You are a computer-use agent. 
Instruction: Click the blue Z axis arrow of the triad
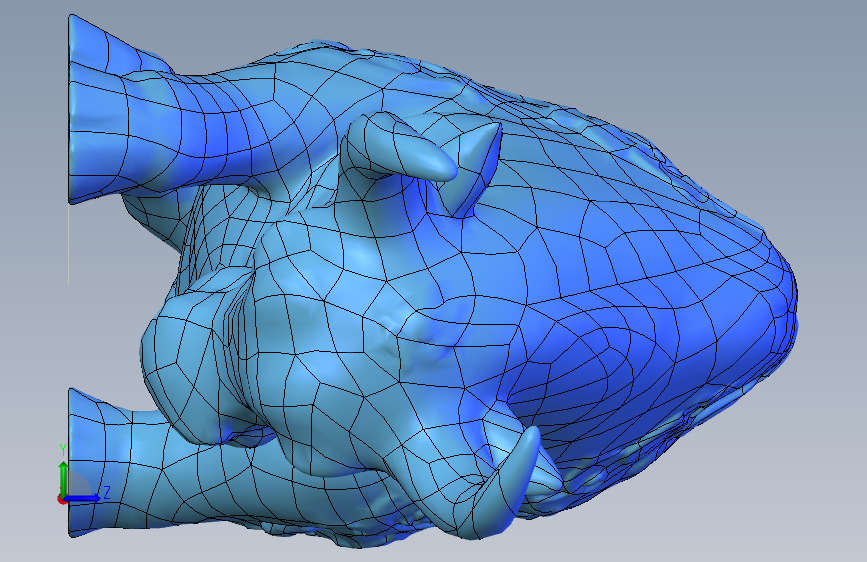point(83,498)
